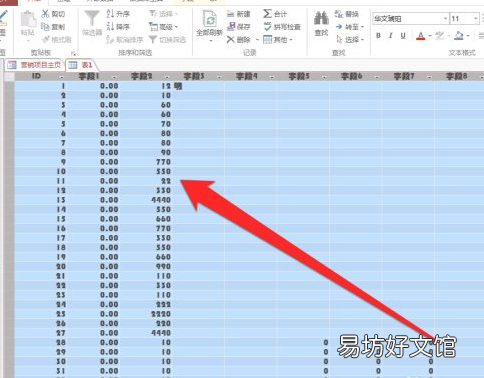Click the 合计 totals sigma icon
Viewport: 484px width, 378px height.
267,14
